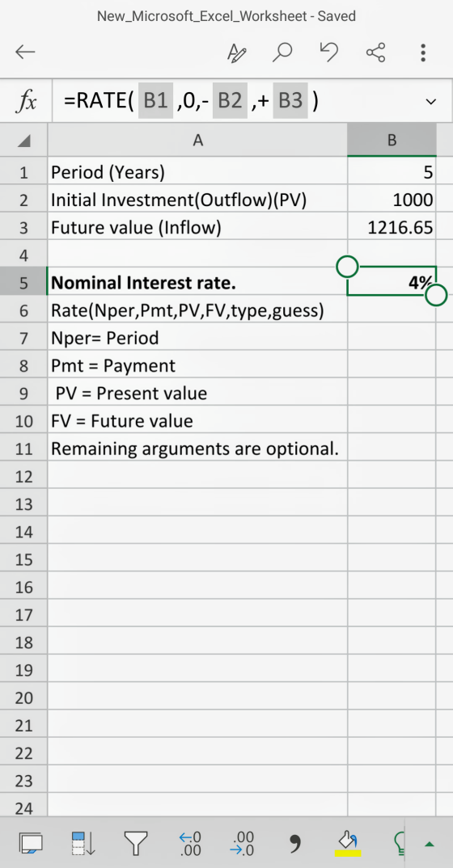Expand the ribbon with the up triangle
Image resolution: width=453 pixels, height=868 pixels.
[x=430, y=845]
